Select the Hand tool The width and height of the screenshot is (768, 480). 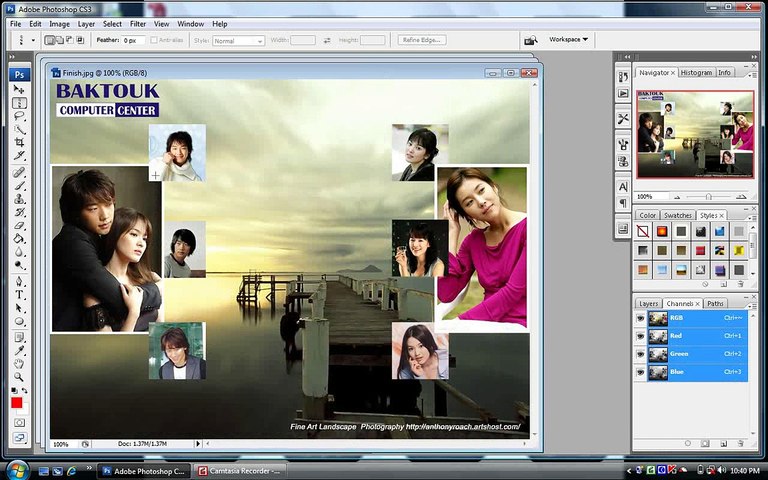tap(19, 364)
